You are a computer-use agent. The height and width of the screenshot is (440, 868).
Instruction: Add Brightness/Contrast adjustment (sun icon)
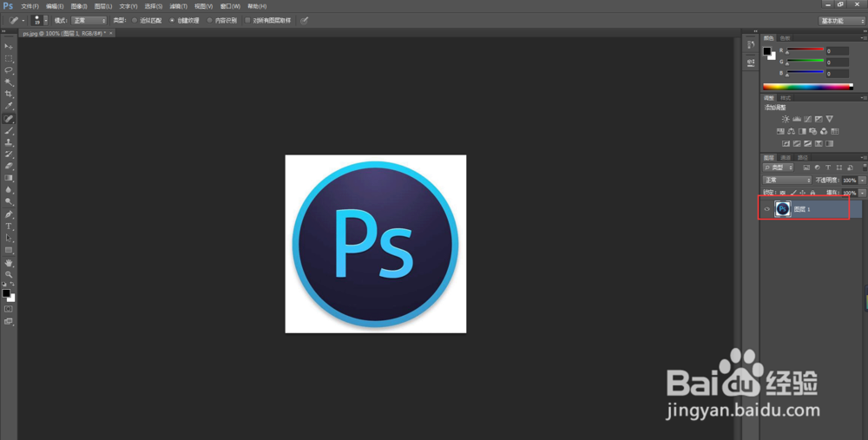[785, 119]
